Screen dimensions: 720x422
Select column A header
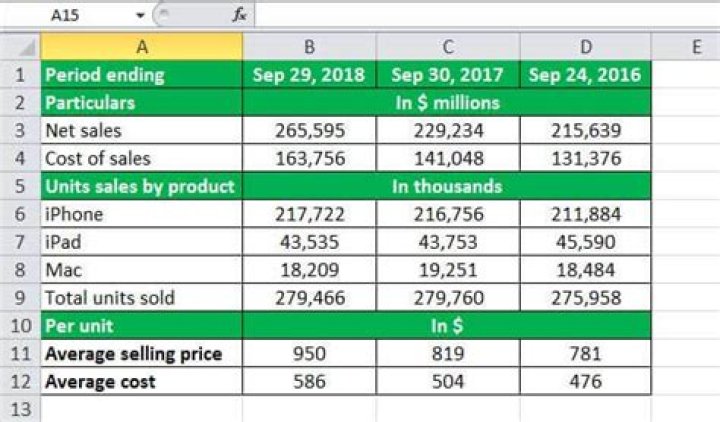tap(141, 46)
